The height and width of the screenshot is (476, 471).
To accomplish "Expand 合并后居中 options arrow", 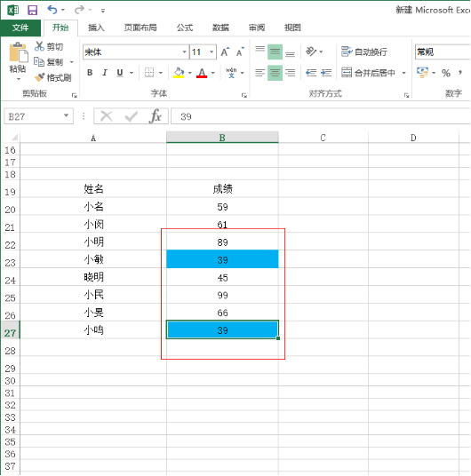I will pos(403,73).
